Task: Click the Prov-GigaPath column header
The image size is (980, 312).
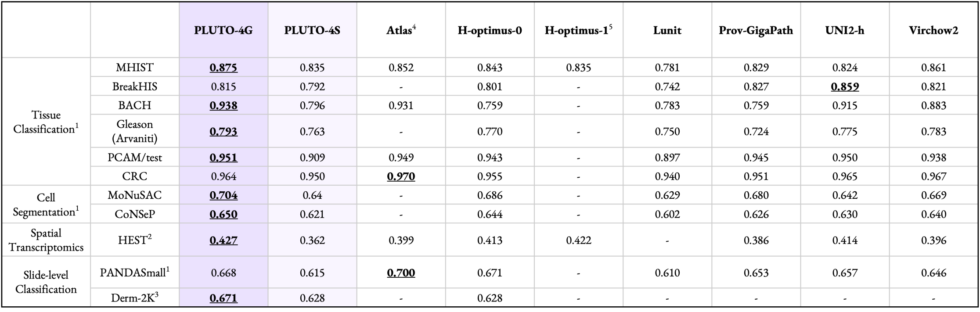Action: point(756,30)
